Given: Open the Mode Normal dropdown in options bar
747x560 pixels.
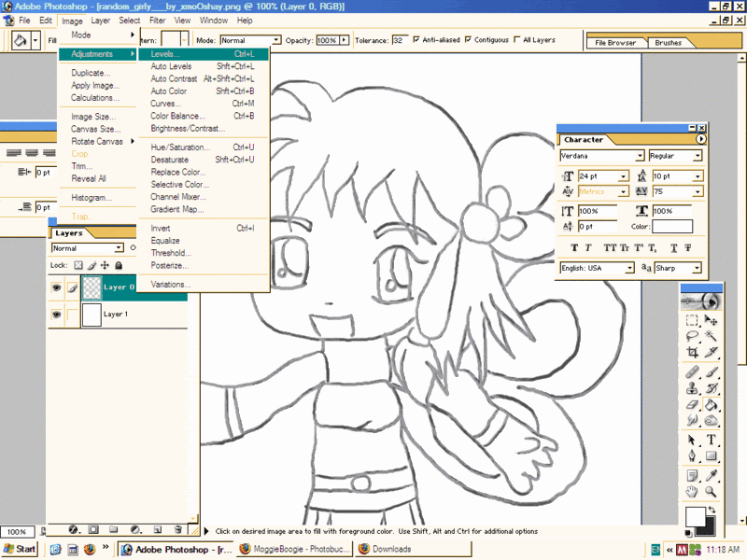Looking at the screenshot, I should point(276,40).
